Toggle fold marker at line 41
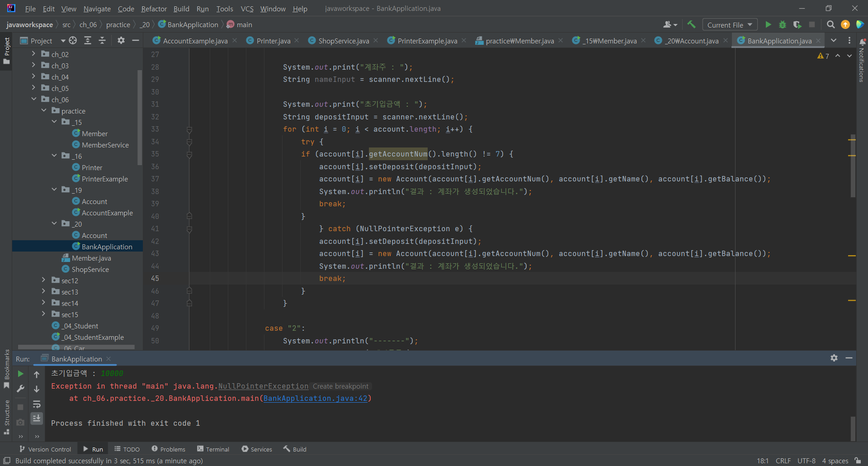 pos(189,229)
